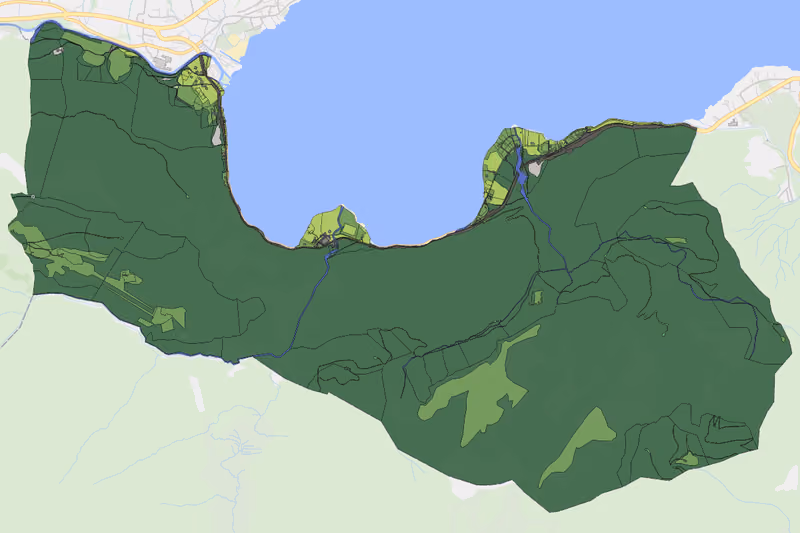Select the rounded light-green field in north

click(x=118, y=65)
